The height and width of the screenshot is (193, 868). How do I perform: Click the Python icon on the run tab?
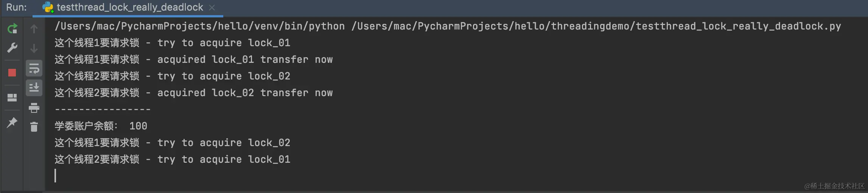pyautogui.click(x=48, y=8)
